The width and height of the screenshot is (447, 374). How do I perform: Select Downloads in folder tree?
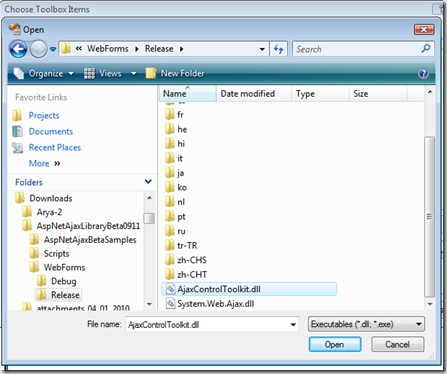point(51,198)
